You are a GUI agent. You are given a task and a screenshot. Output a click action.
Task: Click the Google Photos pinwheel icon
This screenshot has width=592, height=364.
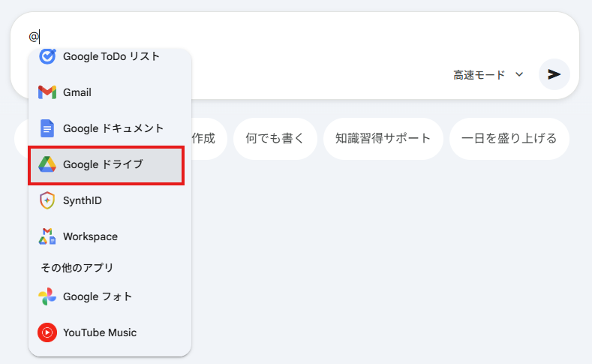tap(47, 296)
